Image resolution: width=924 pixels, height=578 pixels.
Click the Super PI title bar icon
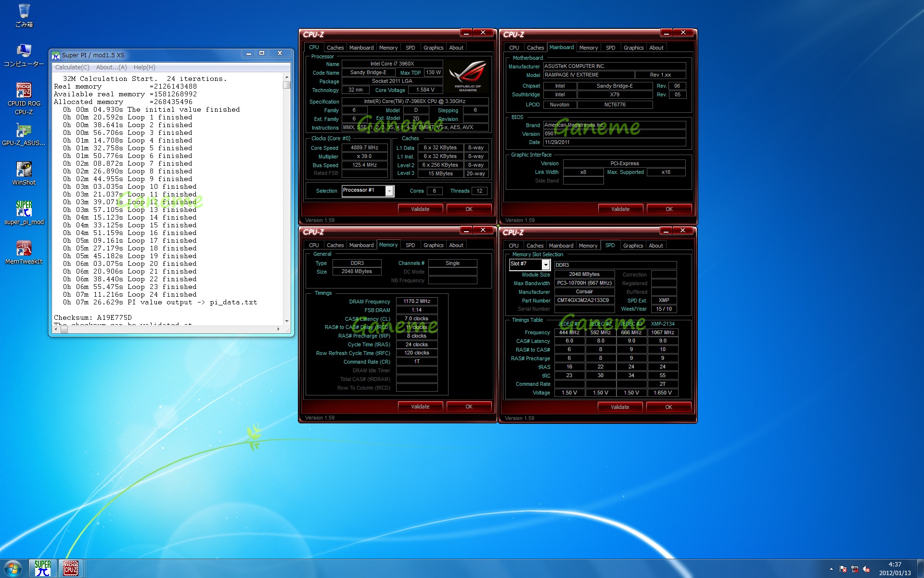[56, 55]
